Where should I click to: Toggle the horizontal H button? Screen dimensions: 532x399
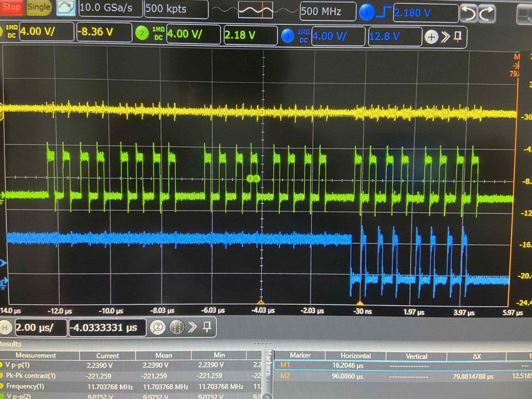click(x=5, y=328)
